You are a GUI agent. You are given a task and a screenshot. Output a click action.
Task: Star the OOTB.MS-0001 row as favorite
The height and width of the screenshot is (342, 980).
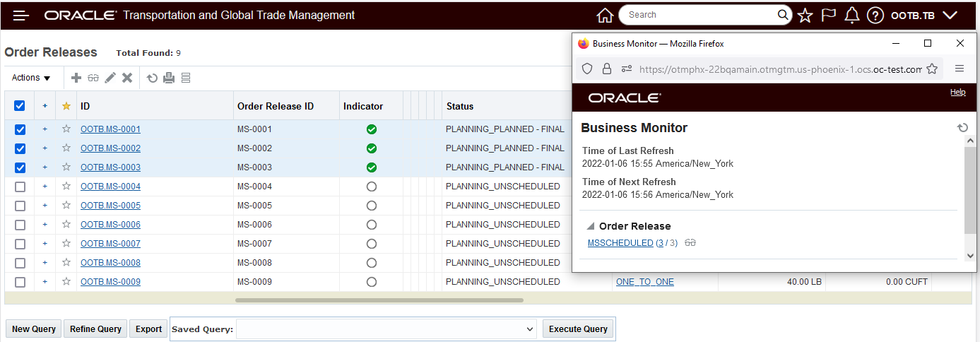[x=66, y=129]
